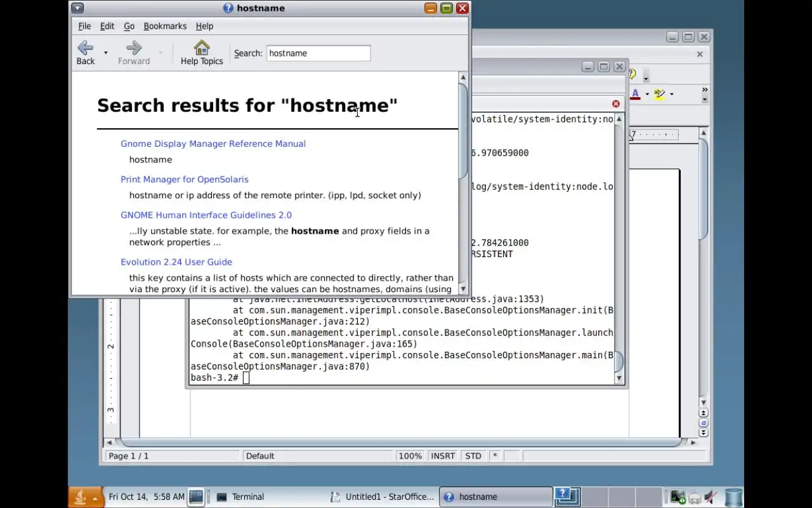
Task: Open the Back history dropdown arrow
Action: tap(105, 53)
